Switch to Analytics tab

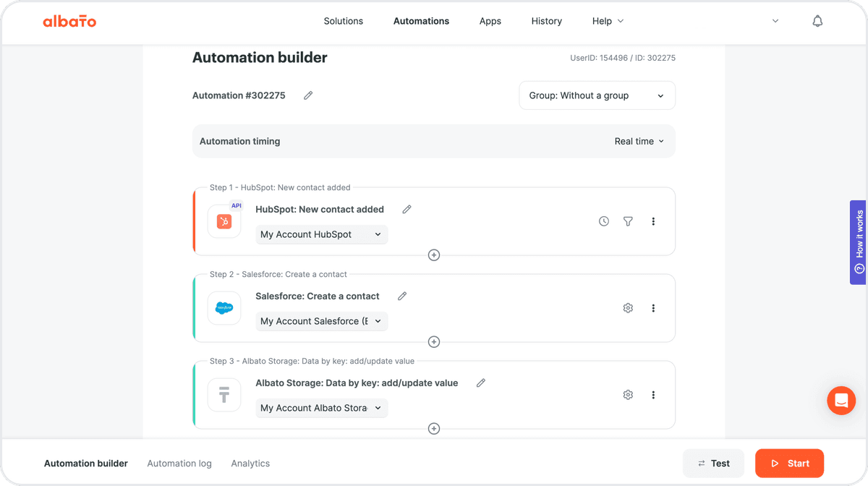pyautogui.click(x=250, y=464)
